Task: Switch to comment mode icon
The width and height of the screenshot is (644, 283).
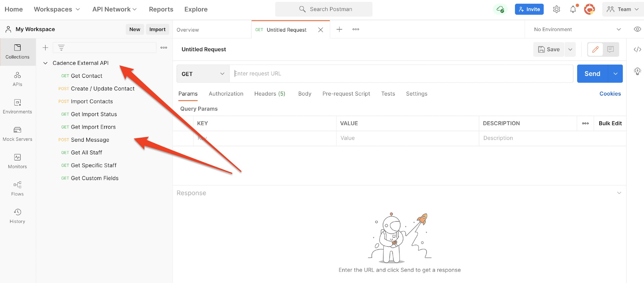Action: [610, 49]
